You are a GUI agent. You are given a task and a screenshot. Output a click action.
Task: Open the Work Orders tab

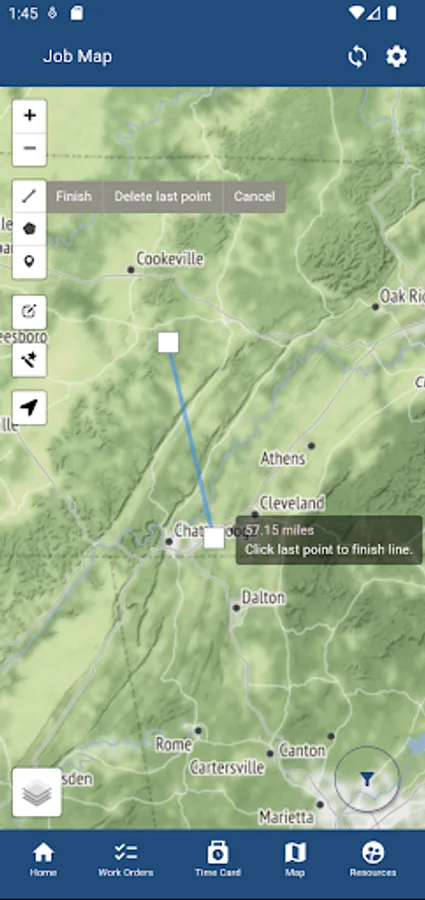[x=126, y=859]
